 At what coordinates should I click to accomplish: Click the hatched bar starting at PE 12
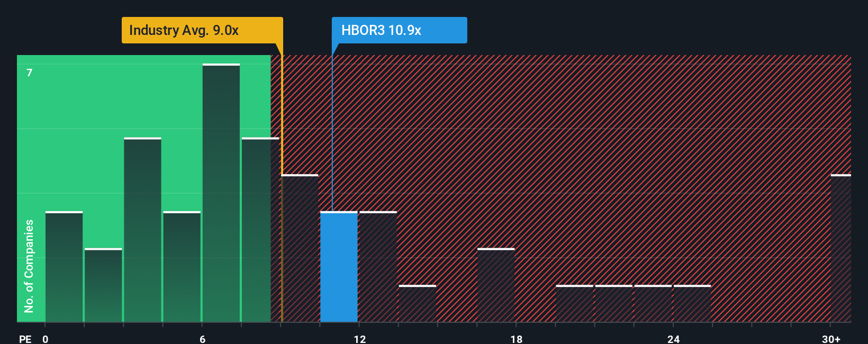[378, 267]
